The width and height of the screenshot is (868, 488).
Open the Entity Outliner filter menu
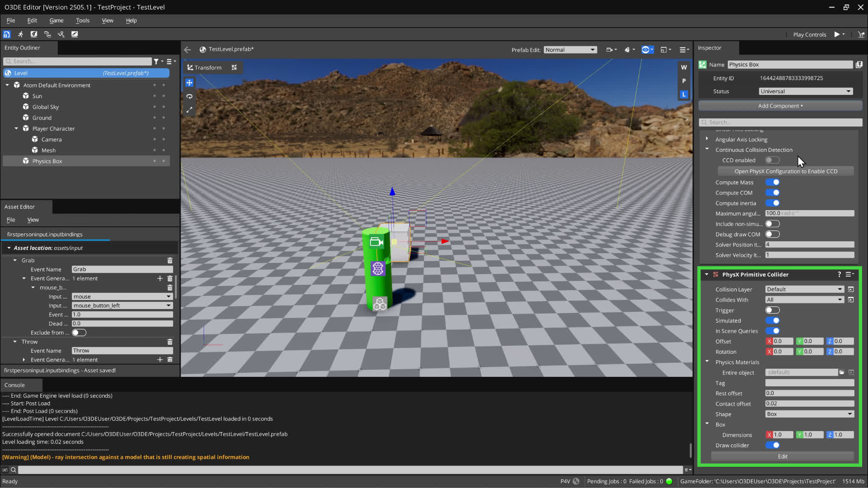click(158, 61)
